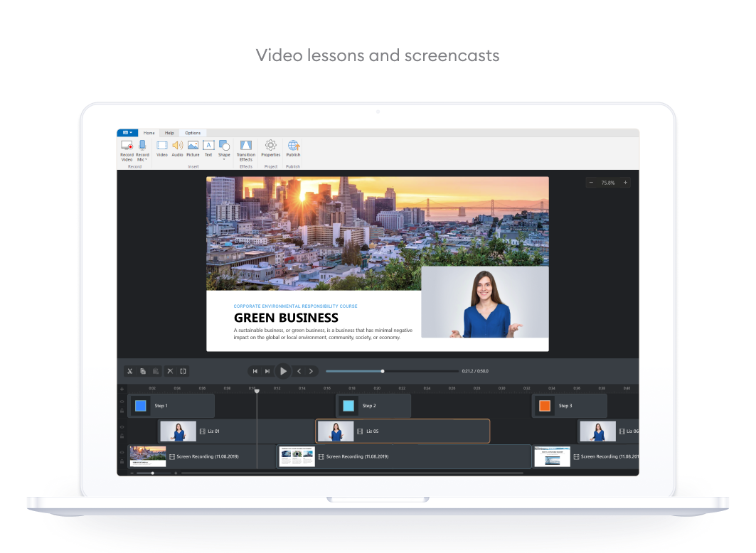Lock the Liz video track
This screenshot has height=553, width=756.
pos(122,436)
